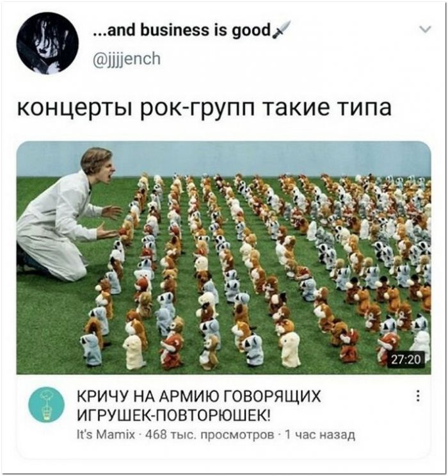448x476 pixels.
Task: Open the video card three-dot menu
Action: point(419,396)
